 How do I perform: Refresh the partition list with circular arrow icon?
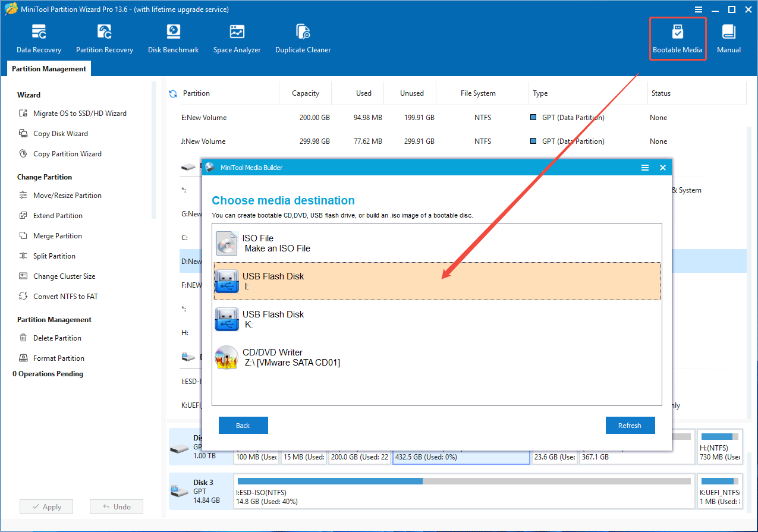173,93
